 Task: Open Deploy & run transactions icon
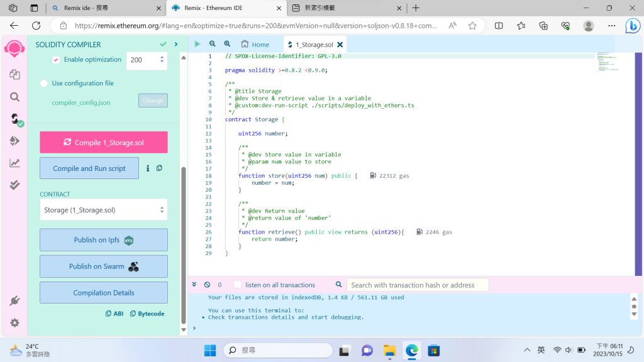pyautogui.click(x=14, y=141)
